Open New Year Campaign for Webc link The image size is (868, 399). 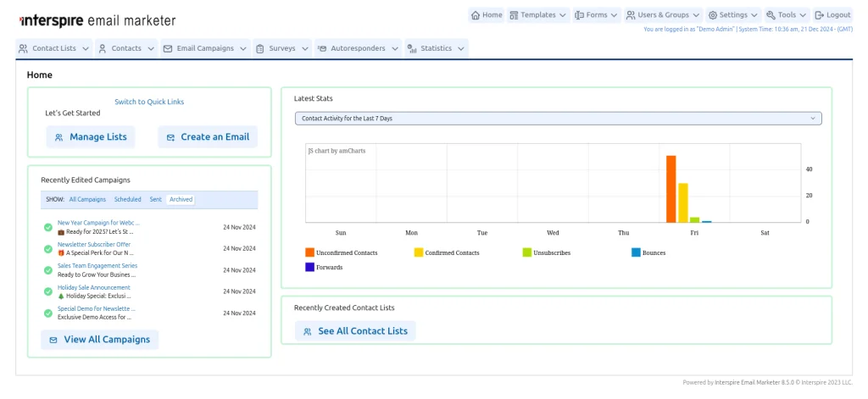coord(98,223)
